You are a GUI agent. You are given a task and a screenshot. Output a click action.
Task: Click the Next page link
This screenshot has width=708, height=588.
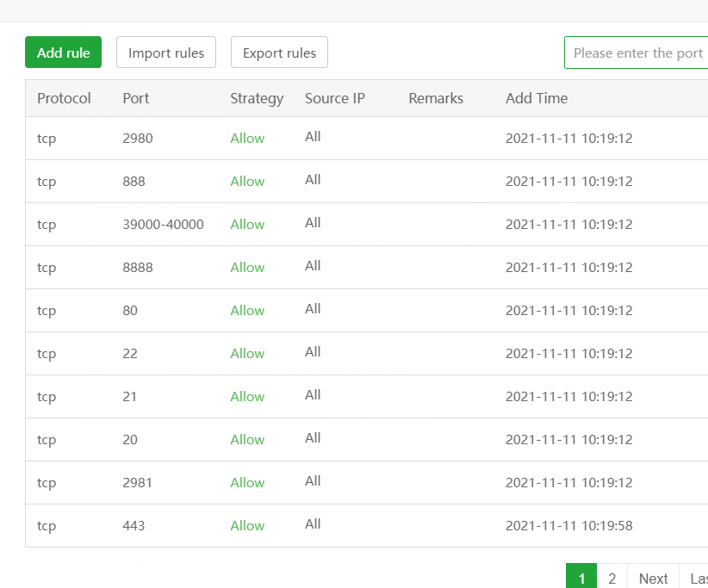click(653, 578)
